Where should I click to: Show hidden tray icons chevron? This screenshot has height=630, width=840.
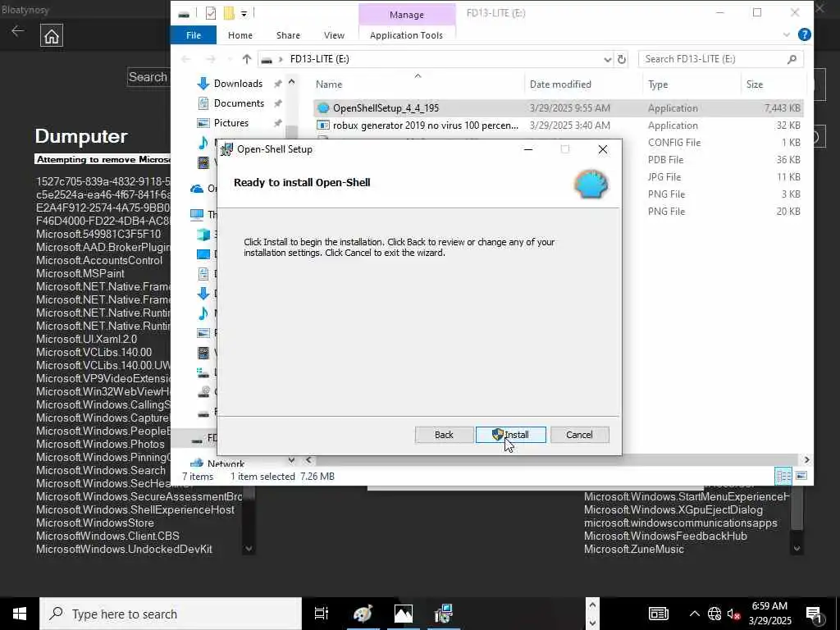pyautogui.click(x=694, y=614)
